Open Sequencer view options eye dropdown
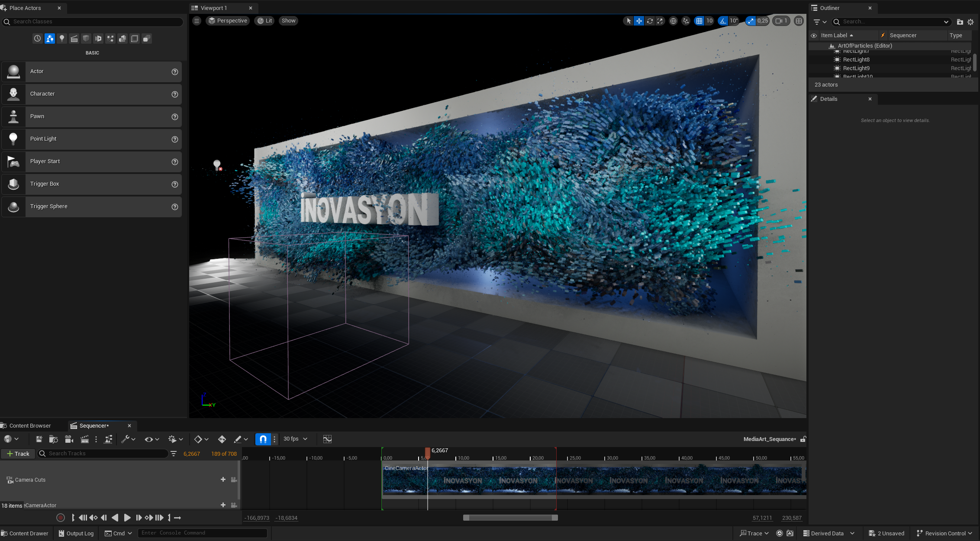This screenshot has height=541, width=980. 152,439
